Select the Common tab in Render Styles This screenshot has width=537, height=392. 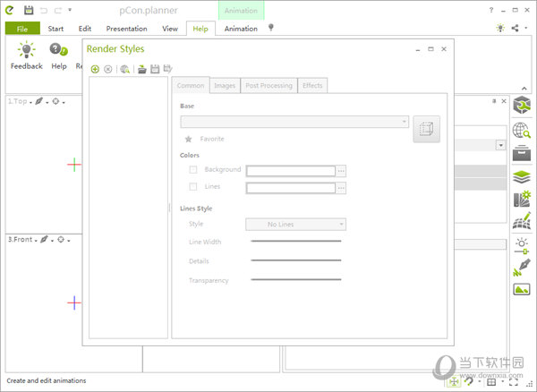tap(191, 86)
